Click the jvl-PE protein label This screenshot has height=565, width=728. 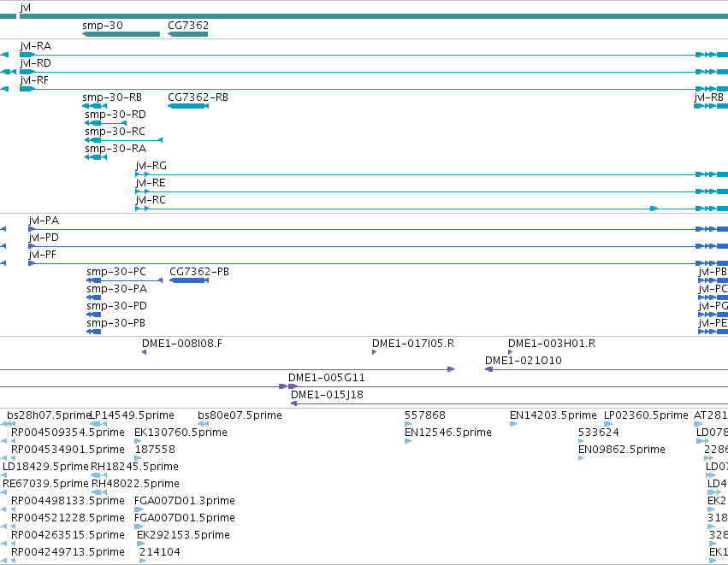(713, 323)
